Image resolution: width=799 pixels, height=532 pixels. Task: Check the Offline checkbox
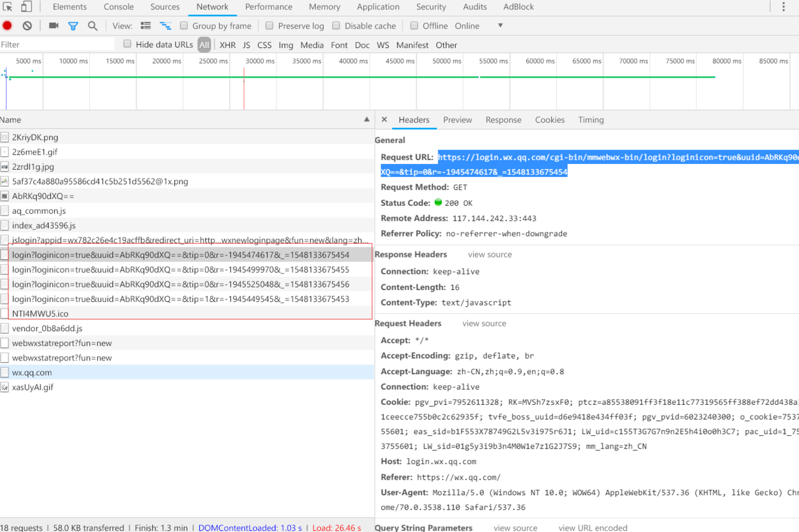click(x=414, y=26)
